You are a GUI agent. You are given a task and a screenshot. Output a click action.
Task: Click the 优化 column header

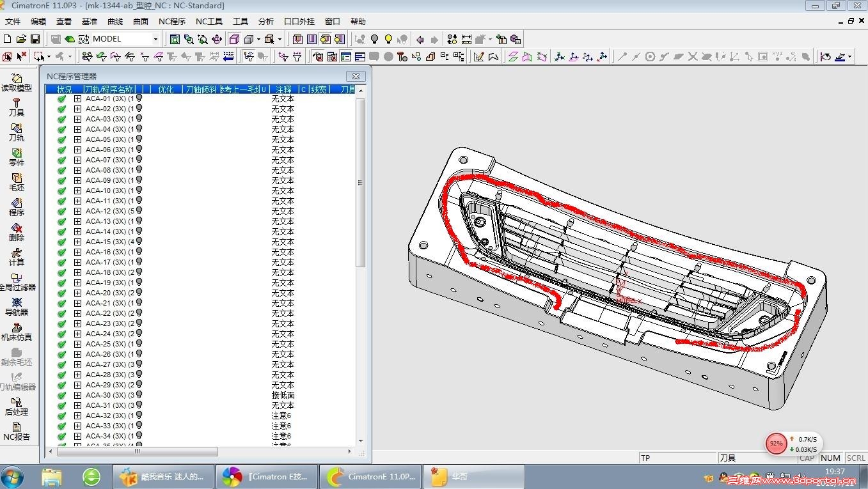(166, 89)
